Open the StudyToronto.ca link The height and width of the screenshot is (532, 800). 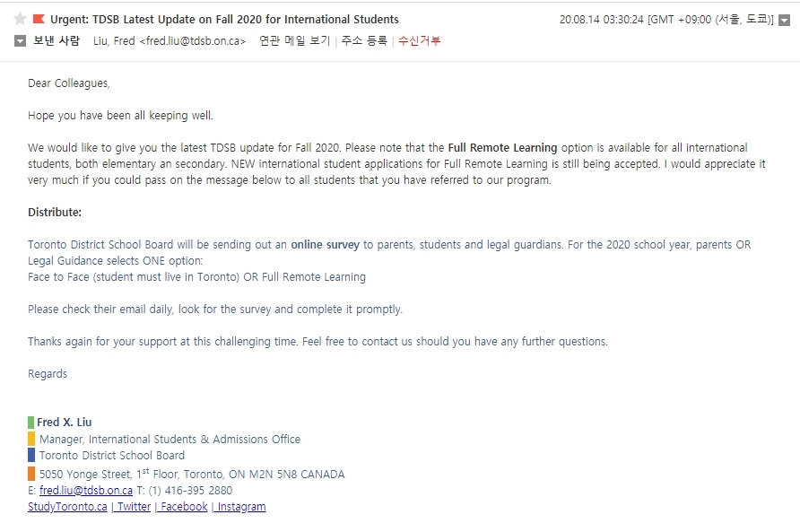[67, 507]
